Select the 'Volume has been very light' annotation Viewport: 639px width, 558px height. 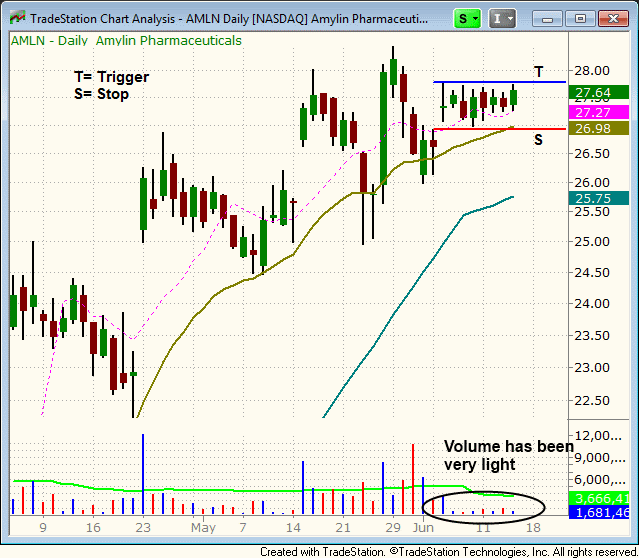pos(508,455)
